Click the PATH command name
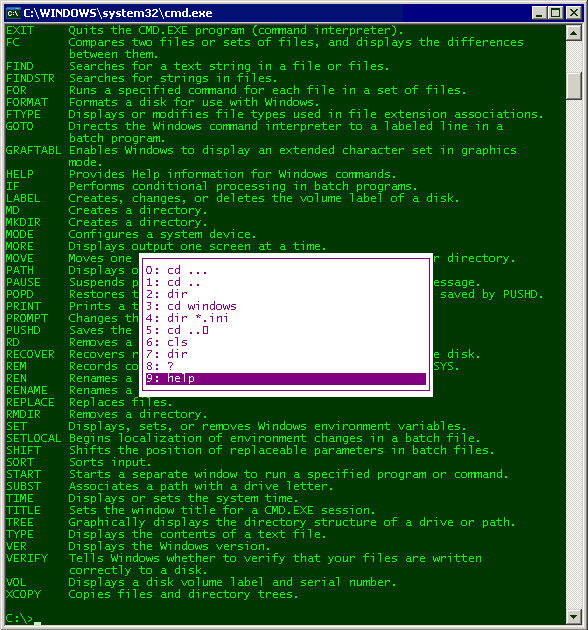This screenshot has height=630, width=588. [20, 270]
